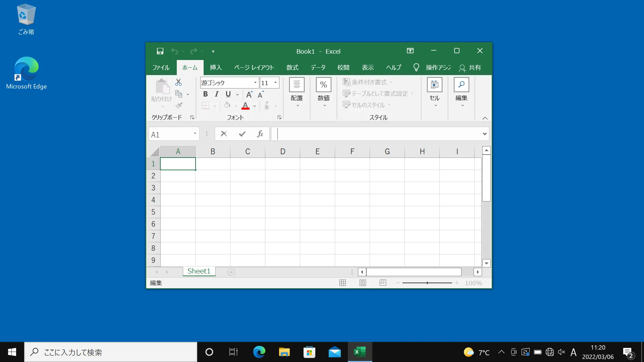
Task: Open the Clipboard pane launcher
Action: [x=192, y=117]
